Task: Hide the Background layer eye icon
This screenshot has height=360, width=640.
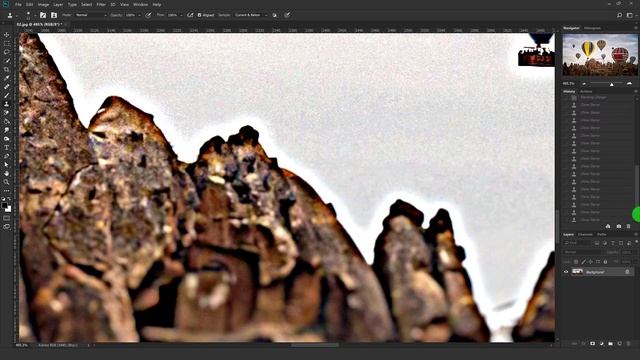Action: [x=566, y=272]
